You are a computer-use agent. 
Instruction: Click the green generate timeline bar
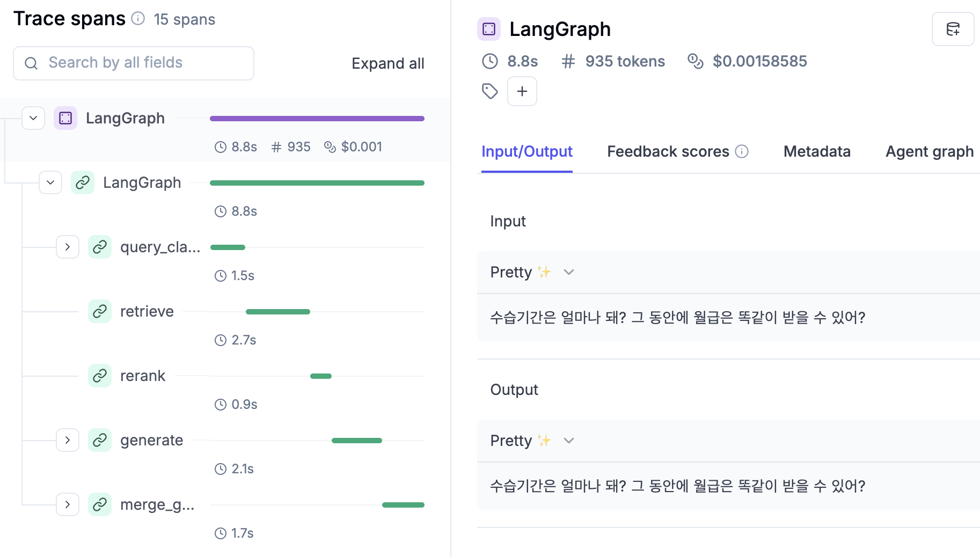357,441
